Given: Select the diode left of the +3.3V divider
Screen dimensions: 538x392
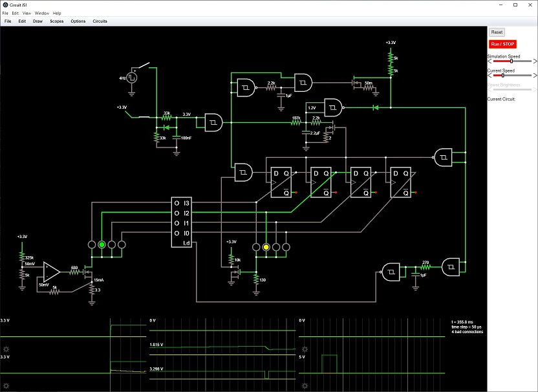Looking at the screenshot, I should [x=375, y=107].
